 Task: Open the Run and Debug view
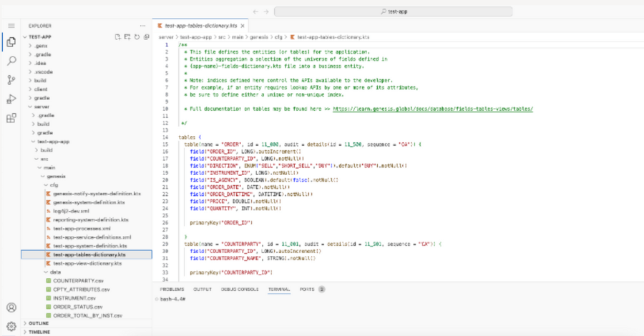[11, 99]
